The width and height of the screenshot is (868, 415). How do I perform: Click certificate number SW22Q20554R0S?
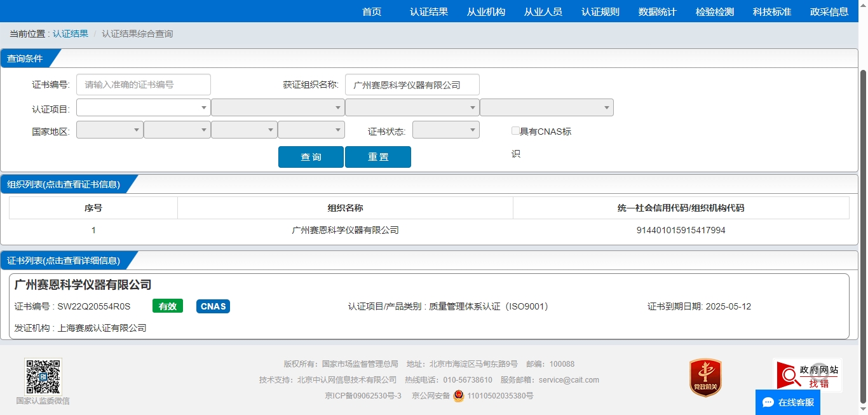[94, 306]
